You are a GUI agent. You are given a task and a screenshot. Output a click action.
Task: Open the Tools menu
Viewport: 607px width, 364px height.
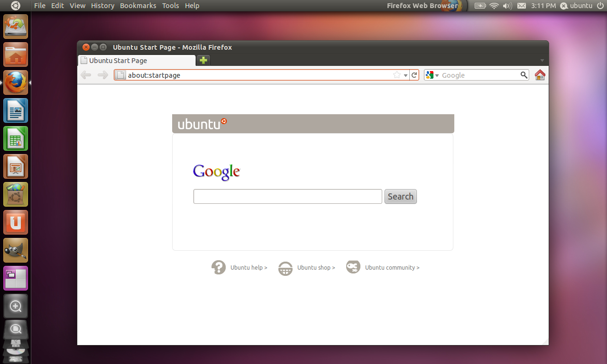[x=170, y=6]
